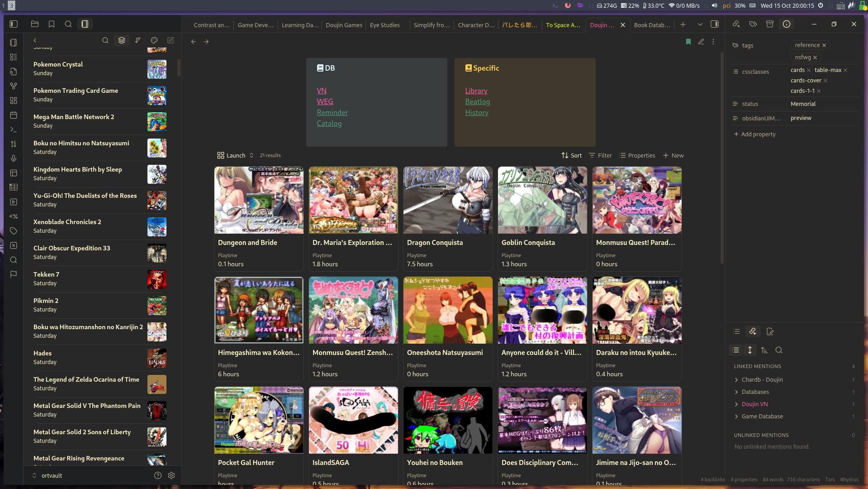Open the bookmarks panel in left sidebar

pyautogui.click(x=52, y=24)
